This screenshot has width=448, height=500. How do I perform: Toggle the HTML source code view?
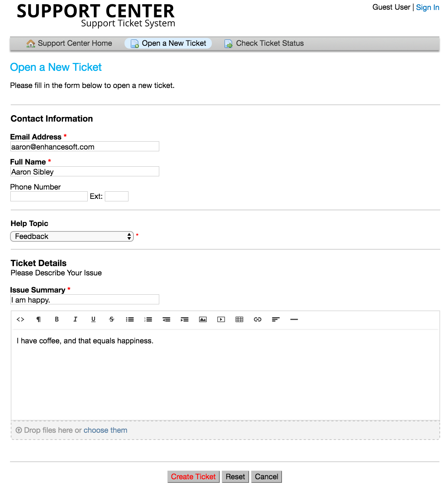point(20,319)
